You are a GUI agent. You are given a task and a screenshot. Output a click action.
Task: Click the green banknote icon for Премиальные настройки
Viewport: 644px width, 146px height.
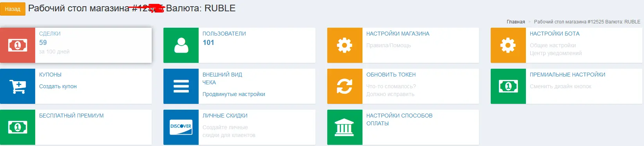tap(508, 86)
